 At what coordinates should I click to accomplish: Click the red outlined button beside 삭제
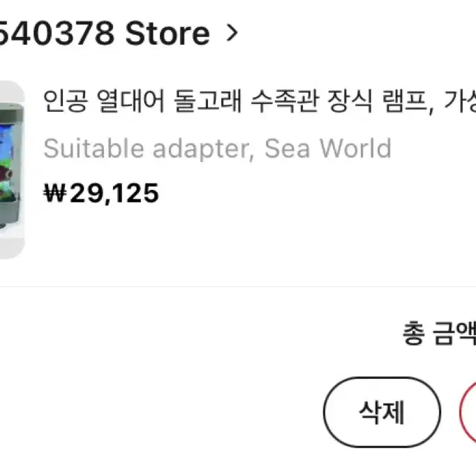click(x=468, y=412)
